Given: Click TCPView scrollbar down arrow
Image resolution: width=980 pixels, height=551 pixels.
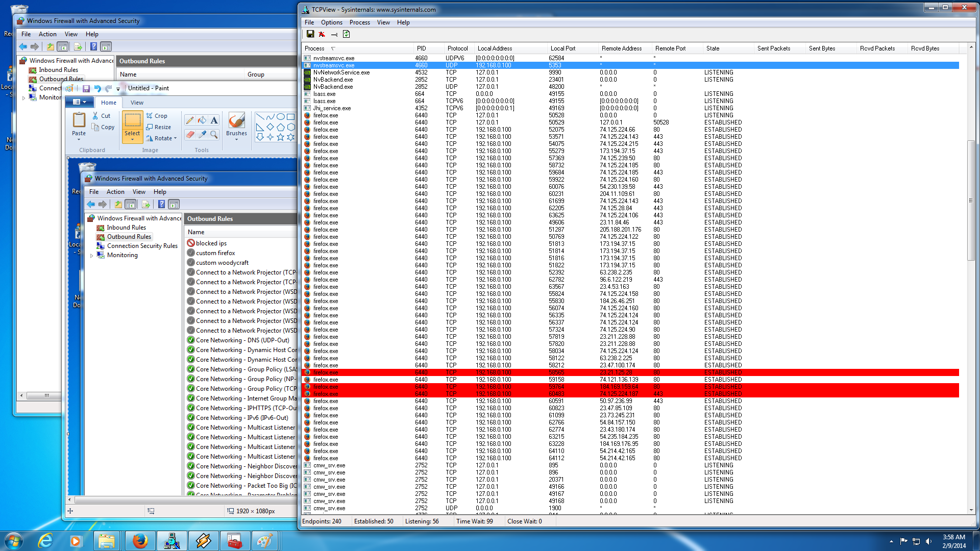Looking at the screenshot, I should point(971,510).
